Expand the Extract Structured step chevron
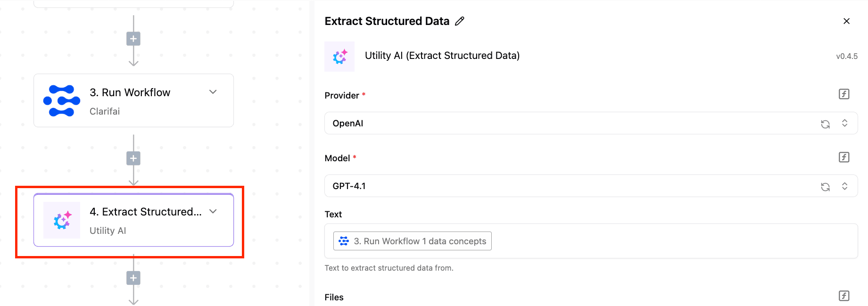This screenshot has width=868, height=306. point(213,211)
